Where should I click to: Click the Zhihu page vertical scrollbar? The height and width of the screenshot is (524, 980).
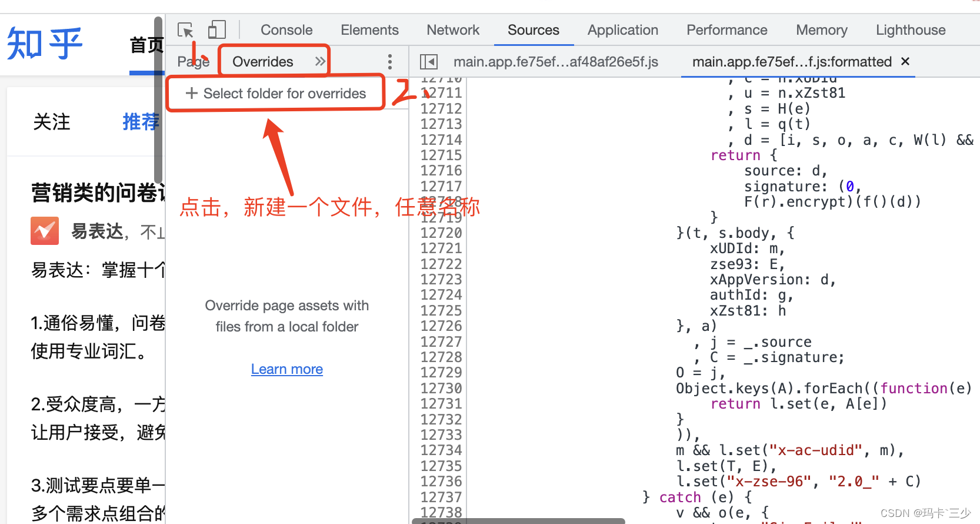point(158,100)
